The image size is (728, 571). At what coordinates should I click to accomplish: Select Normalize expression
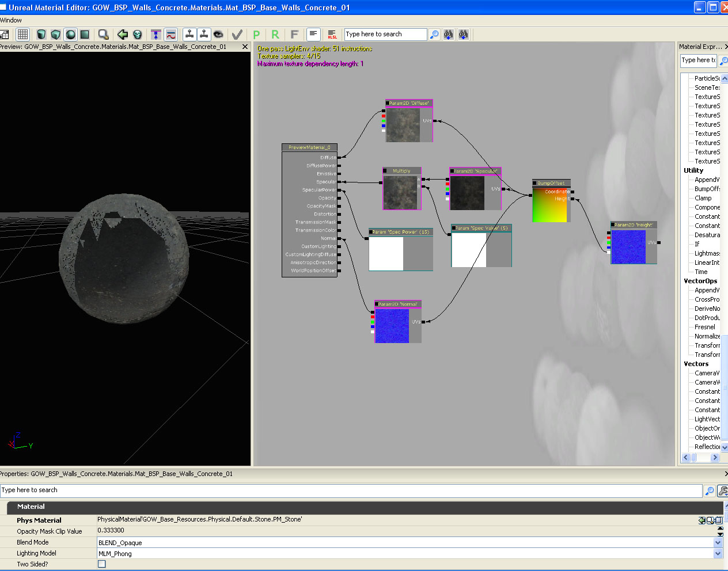coord(707,336)
